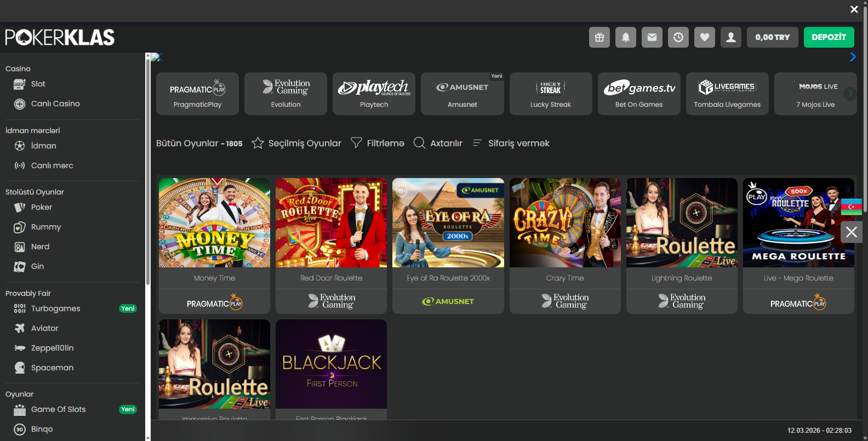Open favorites heart icon in header
This screenshot has width=868, height=441.
pos(705,37)
